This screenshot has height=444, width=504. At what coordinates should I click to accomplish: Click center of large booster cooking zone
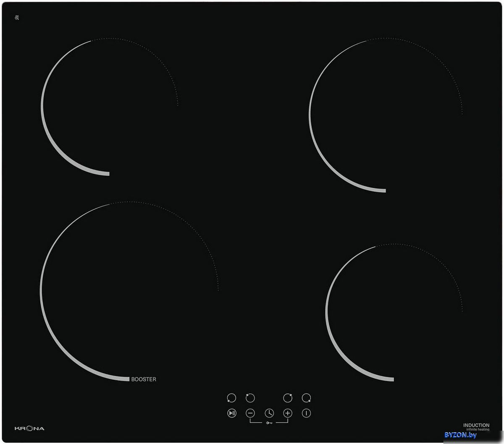[129, 291]
